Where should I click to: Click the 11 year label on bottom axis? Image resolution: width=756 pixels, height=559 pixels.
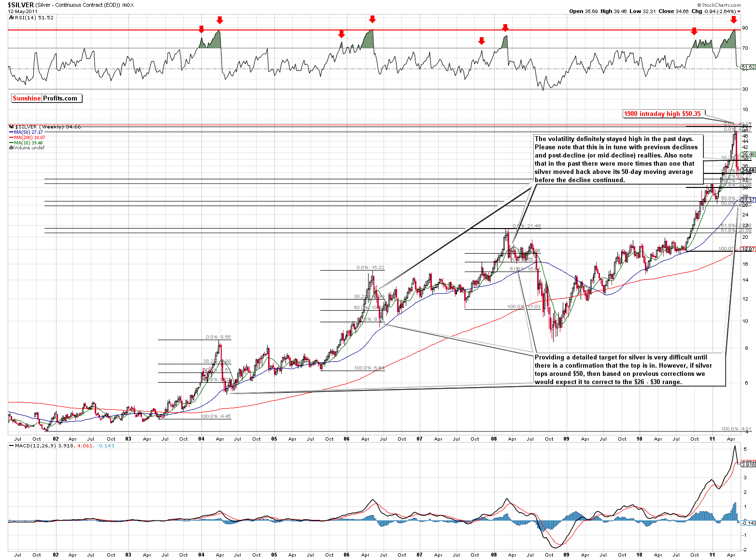coord(712,555)
